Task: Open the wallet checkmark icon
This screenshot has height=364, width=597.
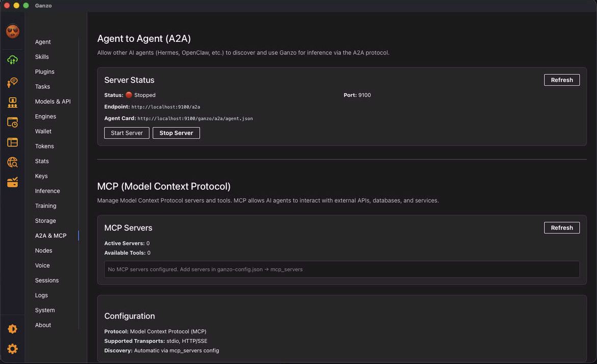Action: pos(13,182)
